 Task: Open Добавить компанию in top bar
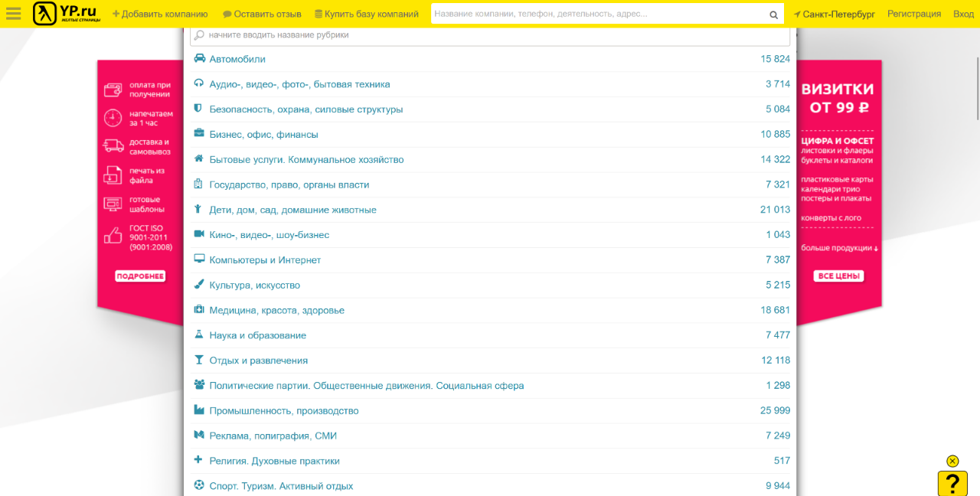click(160, 14)
